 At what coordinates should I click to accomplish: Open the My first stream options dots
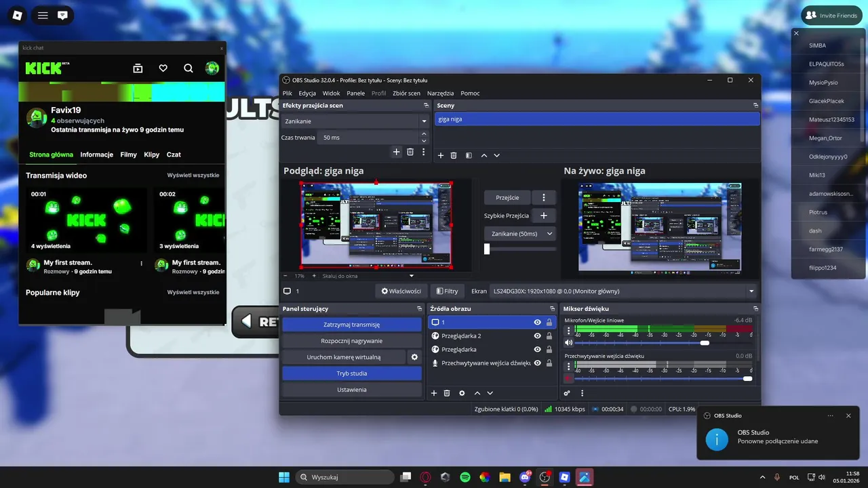pyautogui.click(x=142, y=263)
